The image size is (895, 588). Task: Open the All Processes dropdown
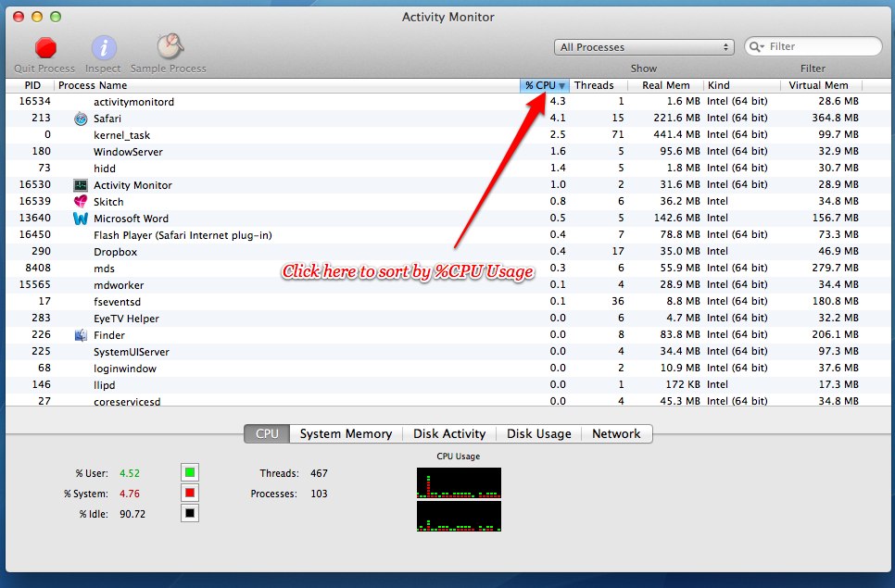coord(644,47)
